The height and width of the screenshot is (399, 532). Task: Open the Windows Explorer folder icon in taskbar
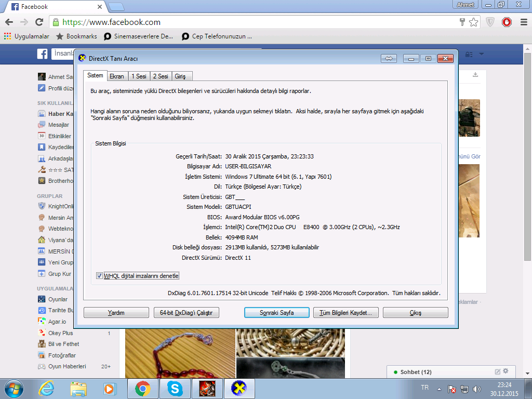(x=78, y=388)
